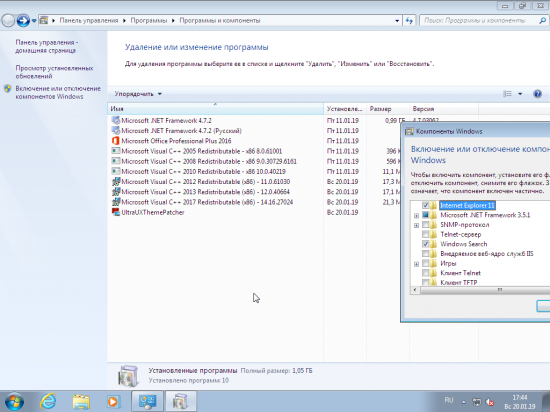
Task: Open the address bar history dropdown
Action: [x=397, y=21]
